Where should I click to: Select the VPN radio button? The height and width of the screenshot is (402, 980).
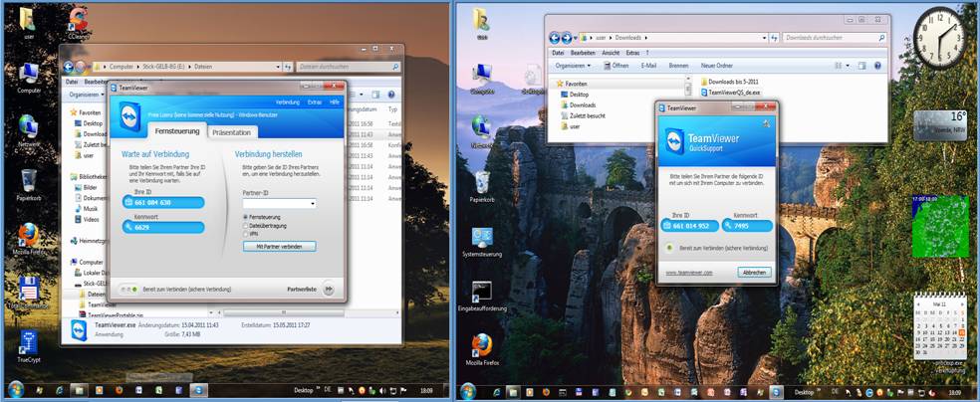click(x=246, y=234)
